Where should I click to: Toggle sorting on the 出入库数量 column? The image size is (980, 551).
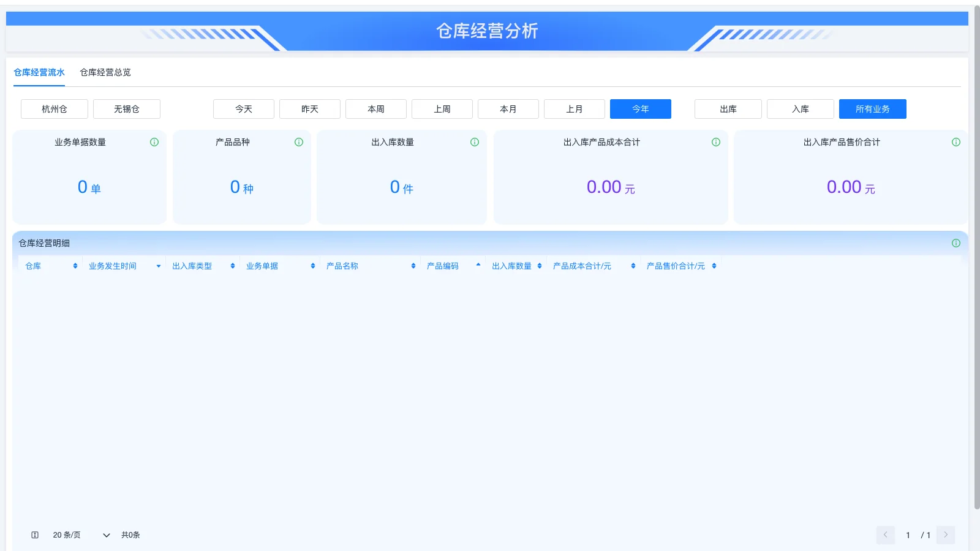[x=540, y=266]
